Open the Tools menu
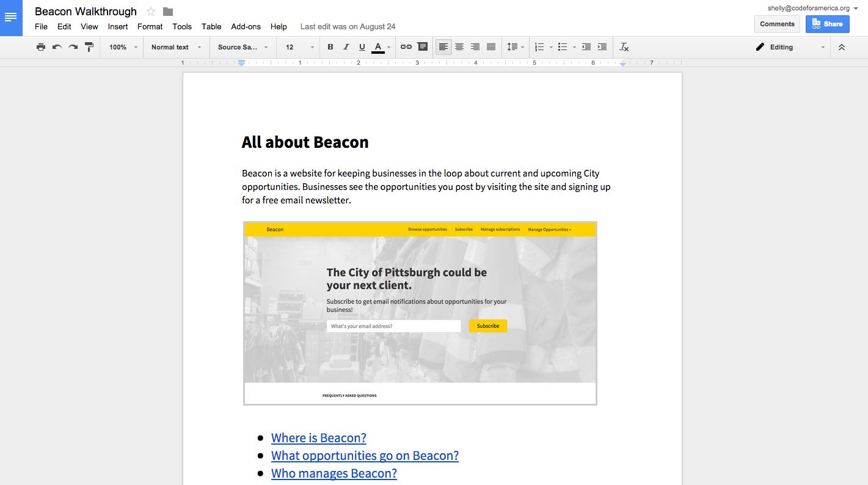The width and height of the screenshot is (868, 485). point(182,26)
